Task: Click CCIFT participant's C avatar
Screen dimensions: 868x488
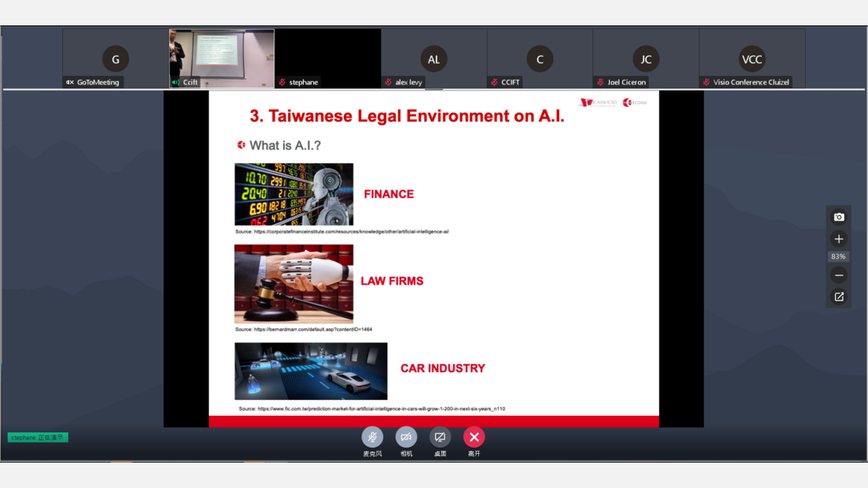Action: [540, 59]
